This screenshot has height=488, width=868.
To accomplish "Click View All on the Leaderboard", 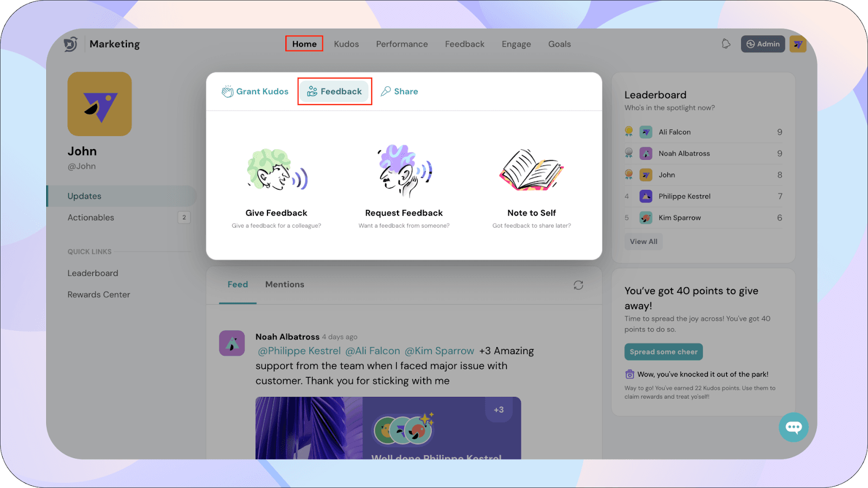I will coord(643,242).
